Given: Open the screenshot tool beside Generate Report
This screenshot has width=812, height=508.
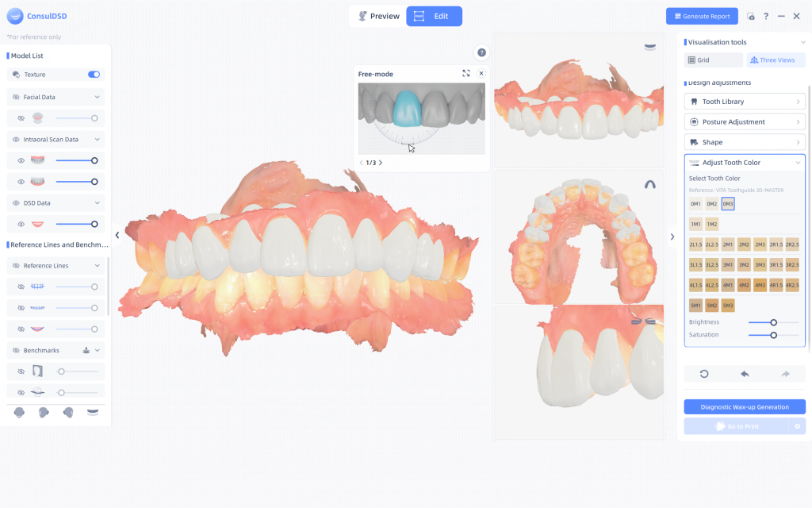Looking at the screenshot, I should coord(750,16).
